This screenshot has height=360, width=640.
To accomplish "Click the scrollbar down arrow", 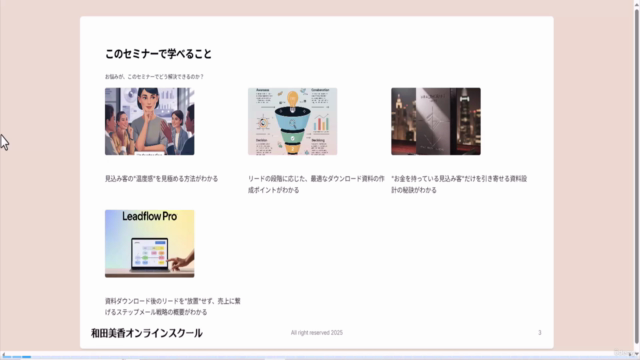I will (x=636, y=354).
